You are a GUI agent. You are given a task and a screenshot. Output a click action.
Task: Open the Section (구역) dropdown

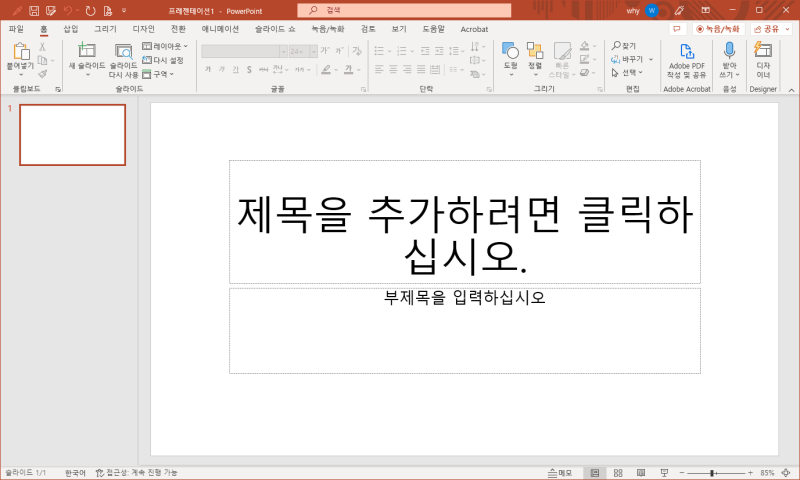click(158, 74)
